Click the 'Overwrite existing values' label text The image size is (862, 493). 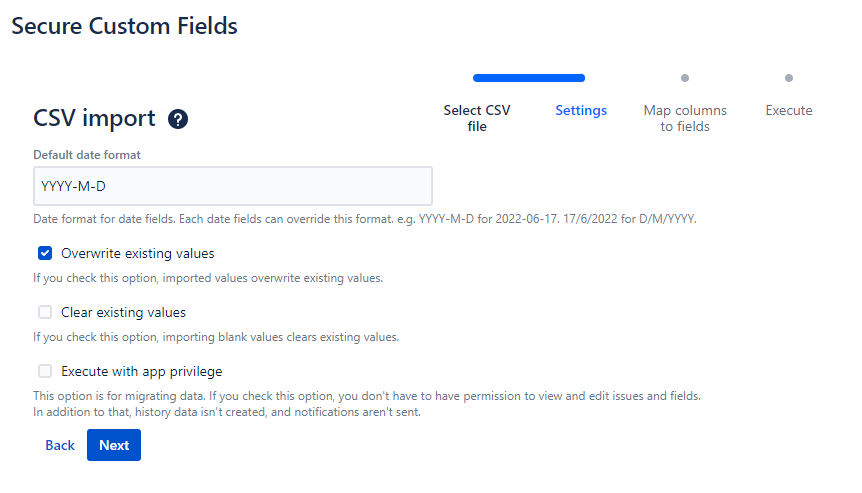click(x=138, y=253)
